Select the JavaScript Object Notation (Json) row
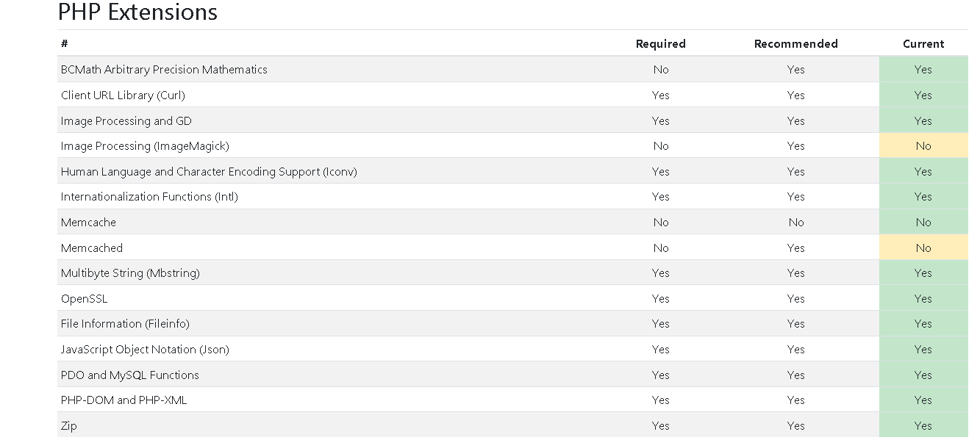This screenshot has width=980, height=440. 512,349
